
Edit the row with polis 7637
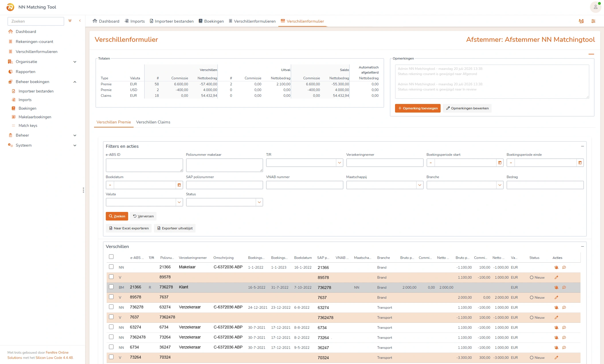556,297
